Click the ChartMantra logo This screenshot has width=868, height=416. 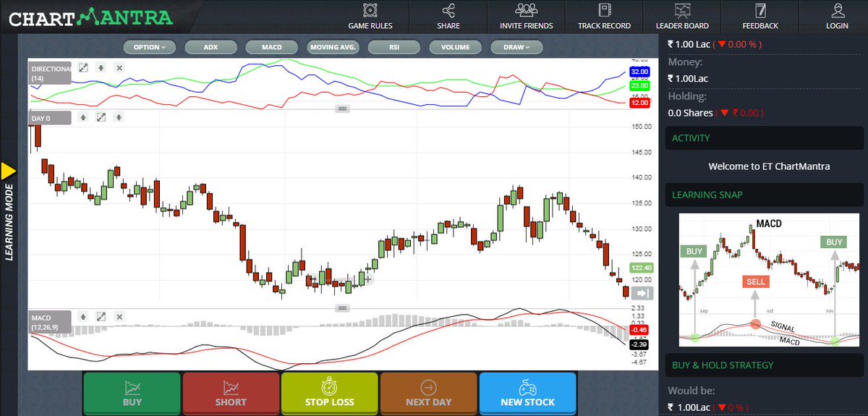pos(90,17)
